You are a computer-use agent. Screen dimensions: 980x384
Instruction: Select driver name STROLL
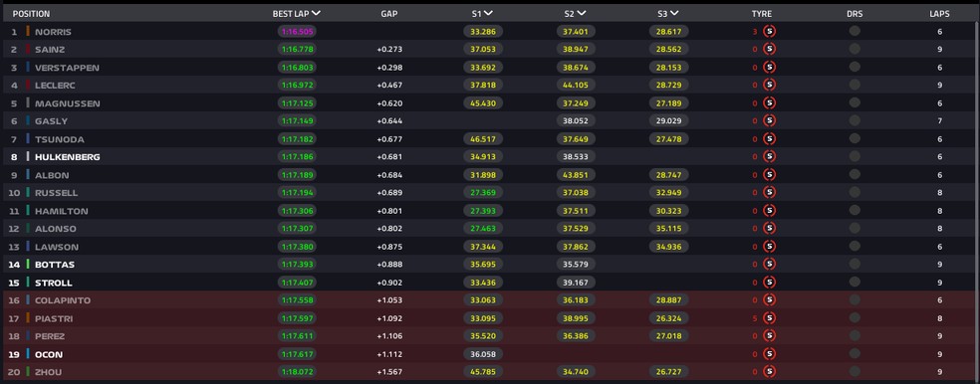pyautogui.click(x=53, y=283)
